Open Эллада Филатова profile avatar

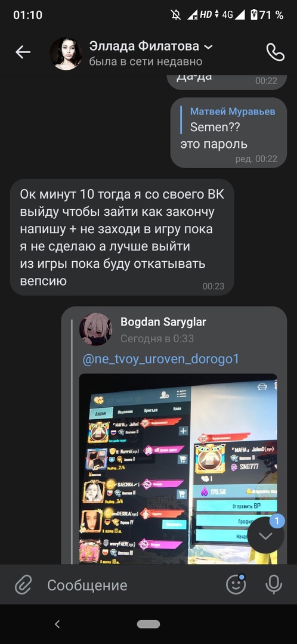66,54
